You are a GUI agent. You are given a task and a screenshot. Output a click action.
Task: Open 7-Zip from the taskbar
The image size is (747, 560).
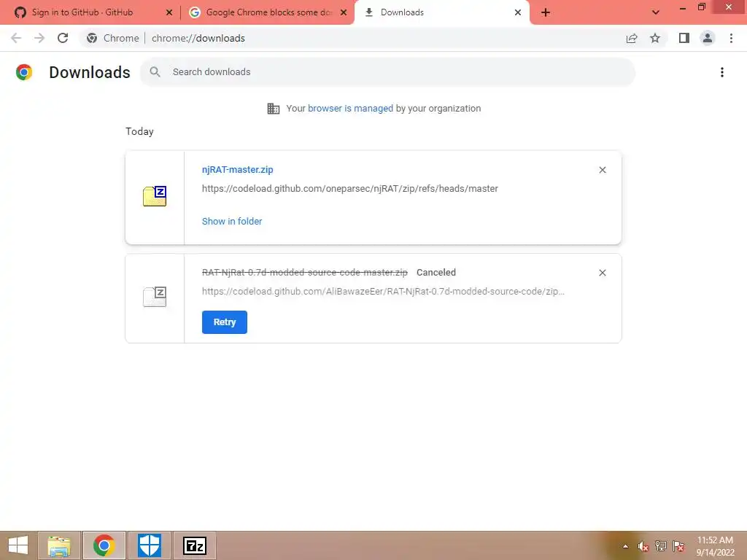click(194, 545)
